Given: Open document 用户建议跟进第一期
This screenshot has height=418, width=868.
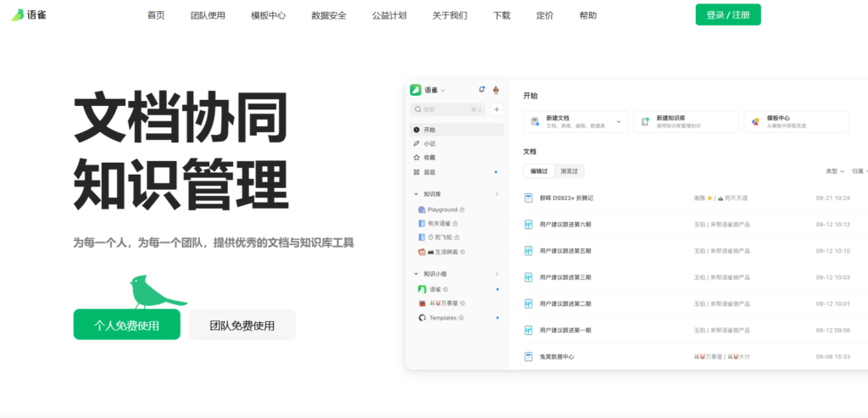Looking at the screenshot, I should click(x=565, y=330).
